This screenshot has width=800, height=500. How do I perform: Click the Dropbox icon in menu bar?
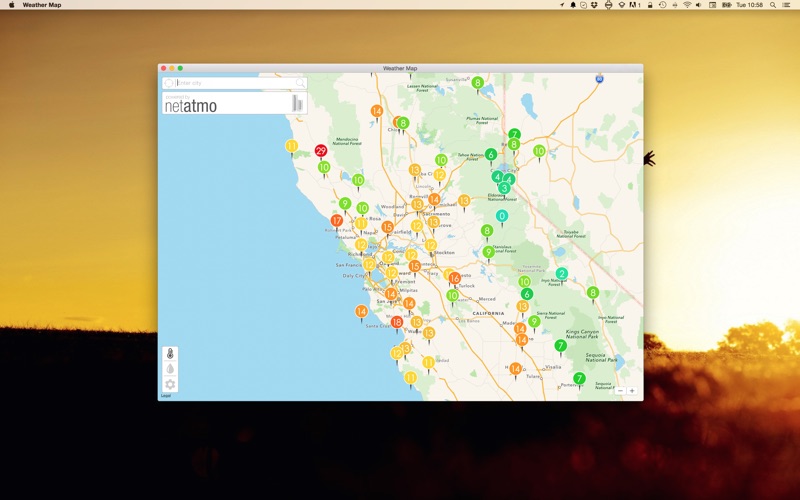click(594, 5)
